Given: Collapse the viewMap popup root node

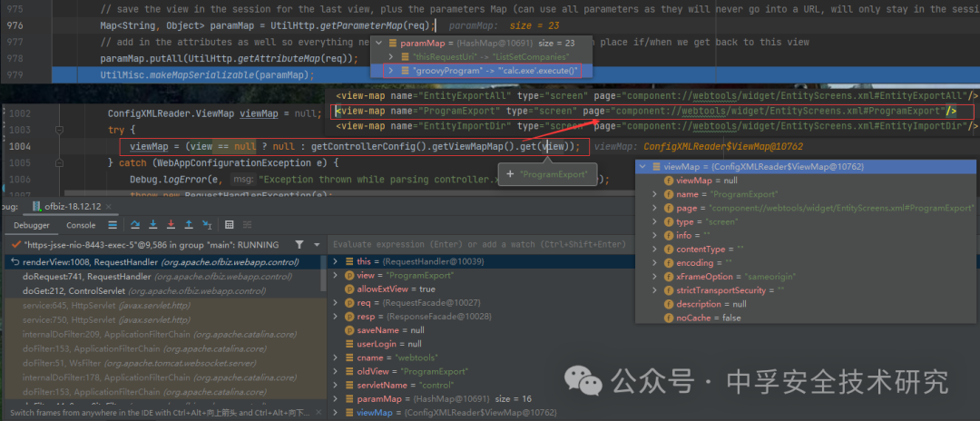Looking at the screenshot, I should tap(642, 167).
